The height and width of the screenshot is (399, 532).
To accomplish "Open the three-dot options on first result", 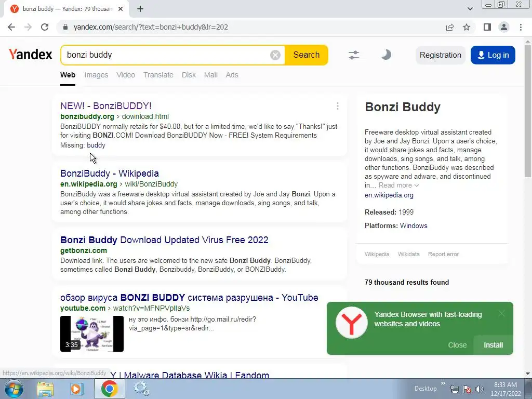I will (338, 106).
